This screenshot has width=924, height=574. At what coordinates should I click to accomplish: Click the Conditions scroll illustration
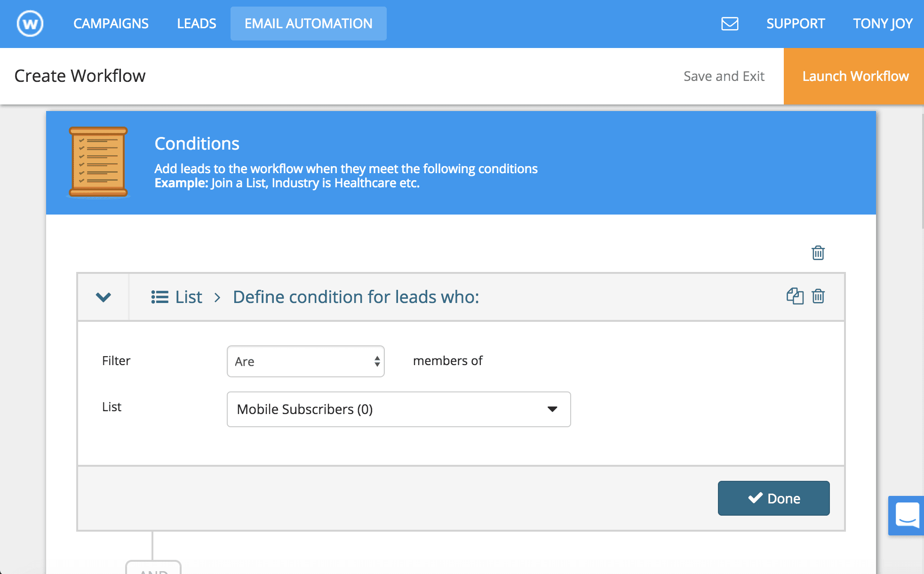[x=98, y=161]
